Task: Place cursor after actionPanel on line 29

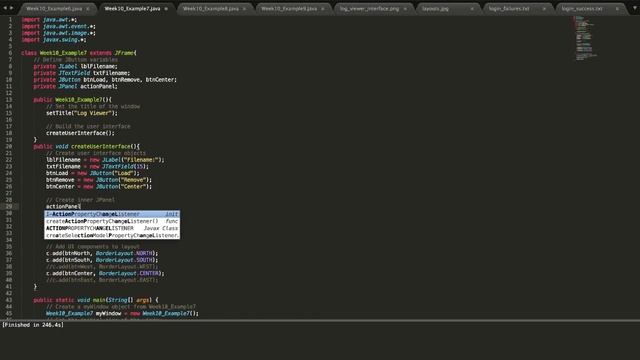Action: (80, 207)
